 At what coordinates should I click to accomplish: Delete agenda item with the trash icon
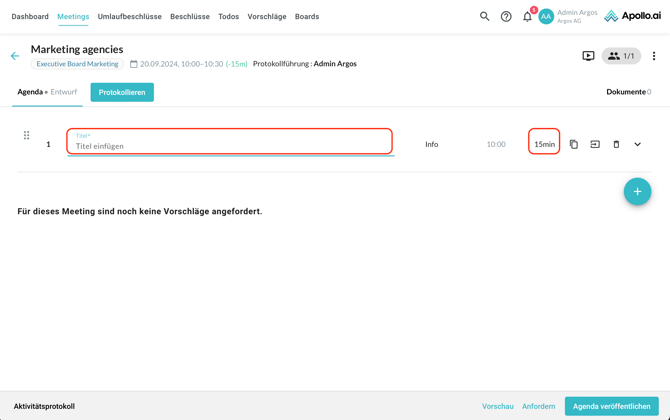coord(616,144)
